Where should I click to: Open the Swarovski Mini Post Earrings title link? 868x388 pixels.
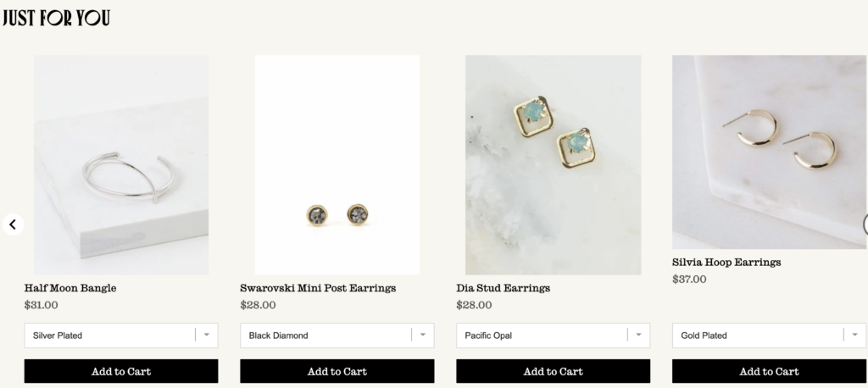pos(318,288)
